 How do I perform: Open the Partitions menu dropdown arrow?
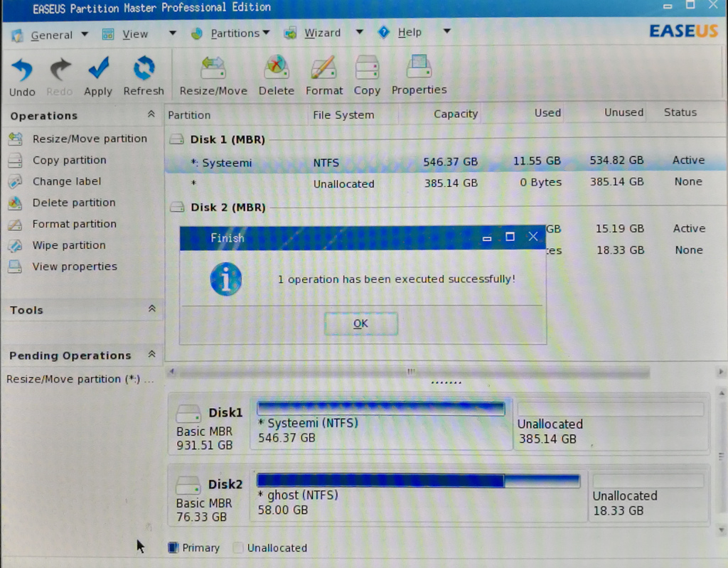click(x=266, y=33)
